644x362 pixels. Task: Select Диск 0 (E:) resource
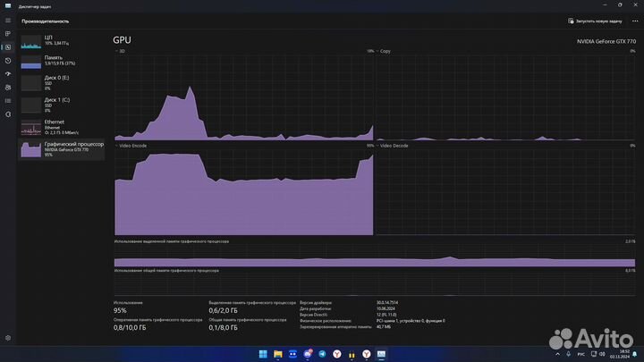[x=62, y=82]
